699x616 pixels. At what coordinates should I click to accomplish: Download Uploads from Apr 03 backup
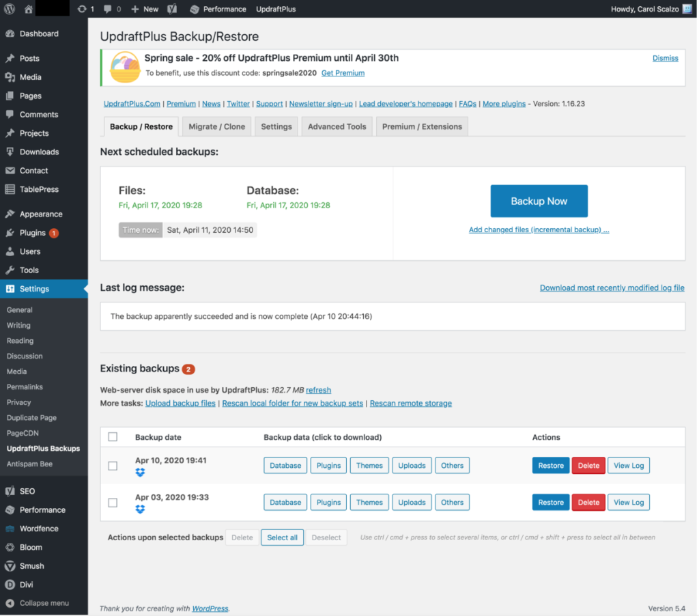tap(412, 502)
